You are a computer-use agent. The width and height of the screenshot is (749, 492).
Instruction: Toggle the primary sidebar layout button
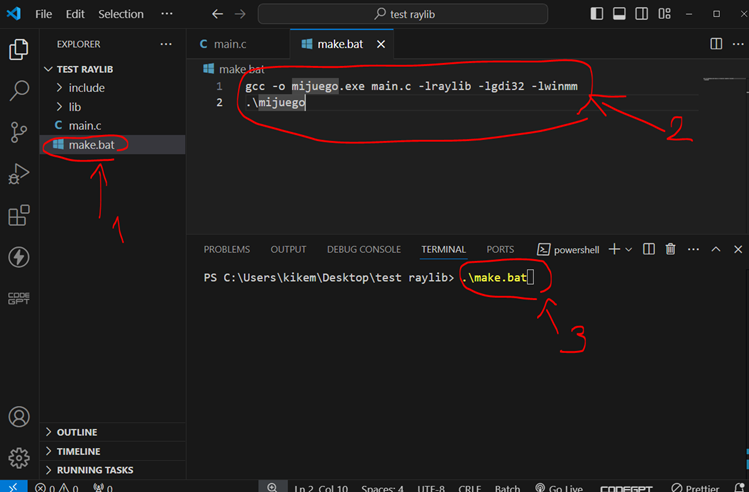(x=598, y=14)
